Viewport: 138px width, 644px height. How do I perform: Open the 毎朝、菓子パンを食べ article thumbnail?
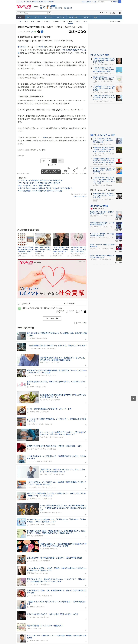point(43,239)
